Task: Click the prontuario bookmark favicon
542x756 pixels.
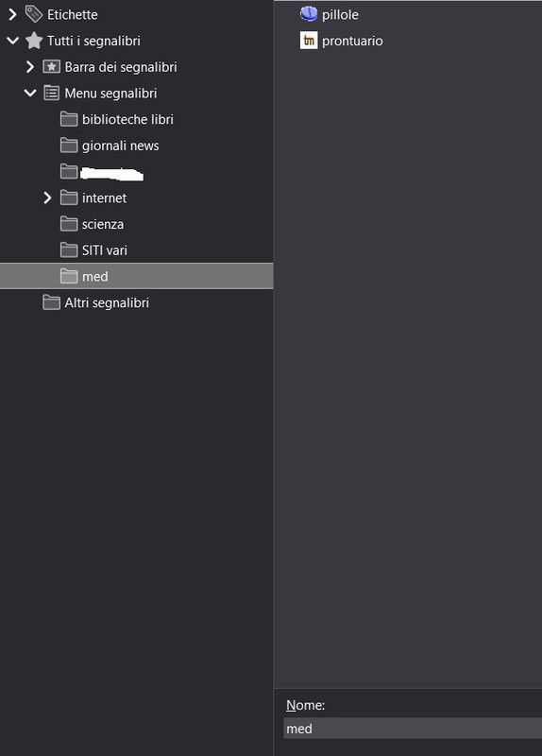Action: pos(309,41)
